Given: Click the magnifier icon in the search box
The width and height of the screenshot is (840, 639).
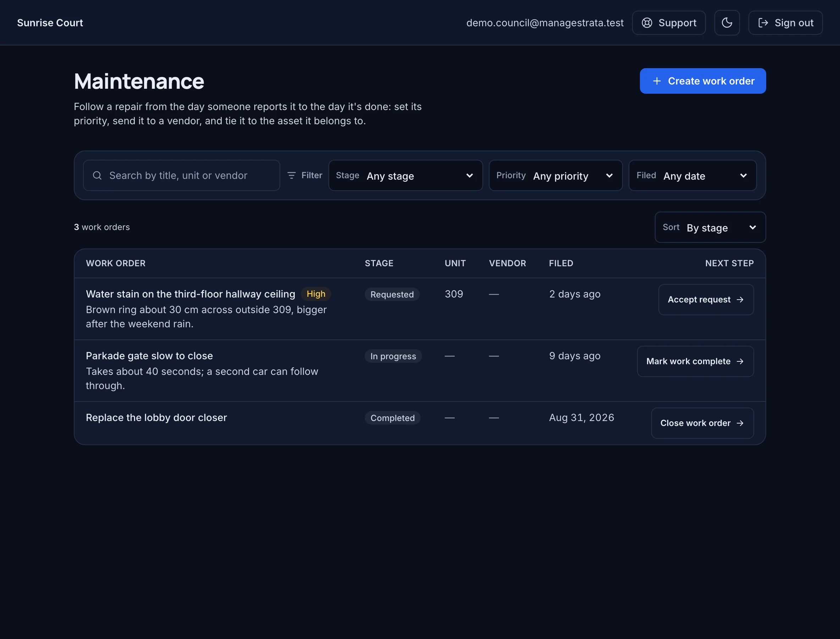Looking at the screenshot, I should pyautogui.click(x=97, y=175).
